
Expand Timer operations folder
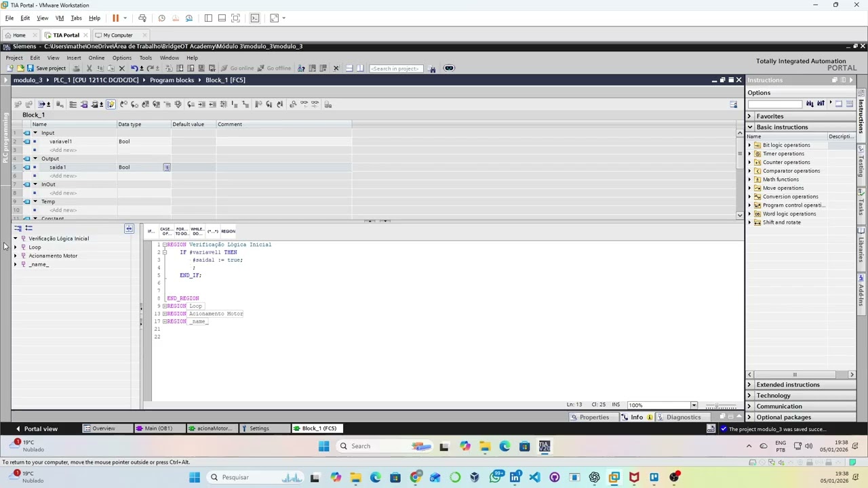click(x=750, y=154)
